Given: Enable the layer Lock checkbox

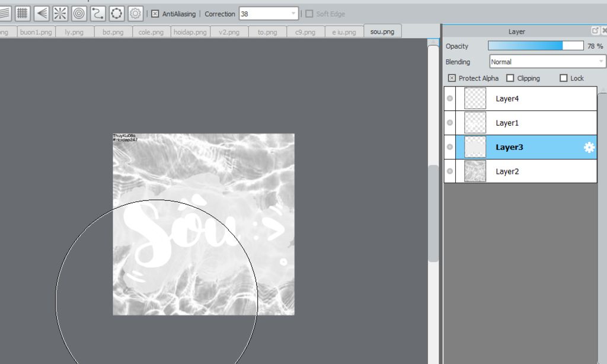Looking at the screenshot, I should pos(564,78).
